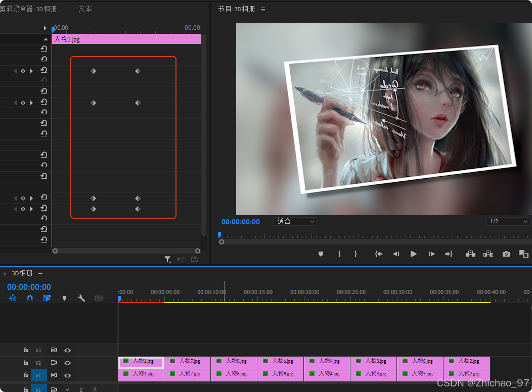Open the effect filter funnel menu
The image size is (532, 392).
click(x=167, y=260)
